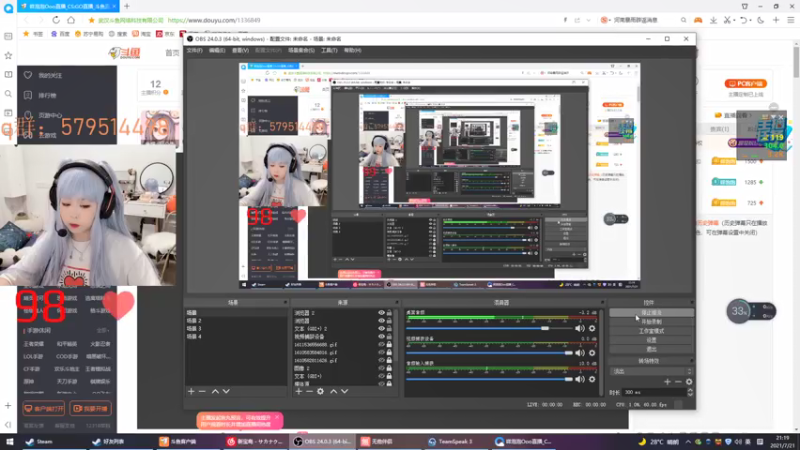The width and height of the screenshot is (800, 450).
Task: Open the OBS 查看(V) menu
Action: [x=240, y=51]
